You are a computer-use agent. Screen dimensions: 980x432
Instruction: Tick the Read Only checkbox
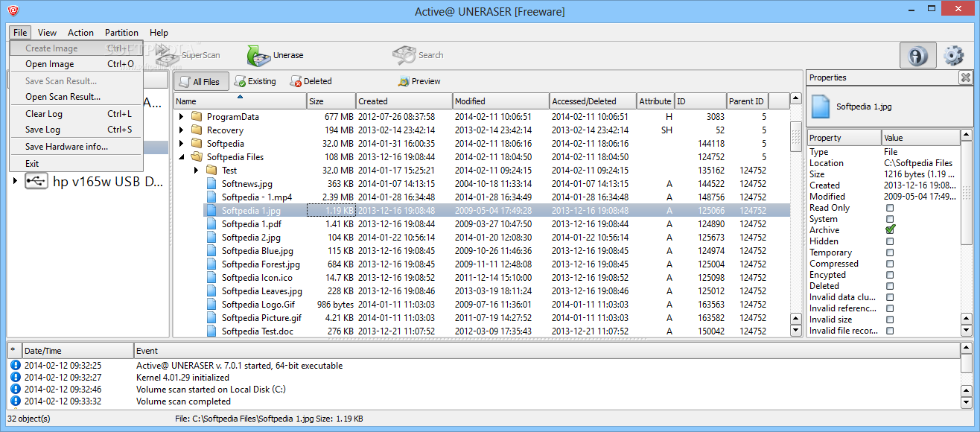click(890, 208)
